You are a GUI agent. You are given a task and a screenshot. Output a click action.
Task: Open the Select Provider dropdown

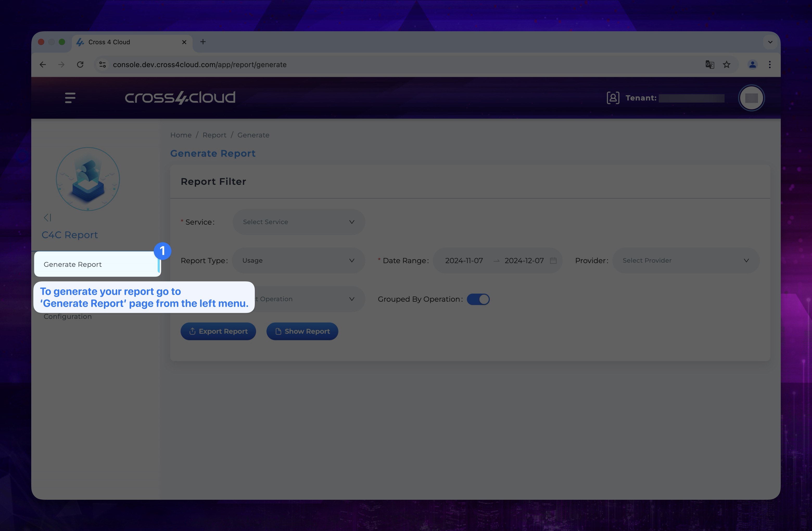click(x=686, y=260)
